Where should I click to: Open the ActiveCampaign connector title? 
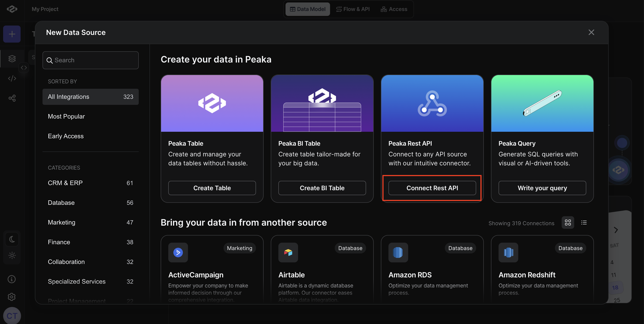(x=196, y=275)
